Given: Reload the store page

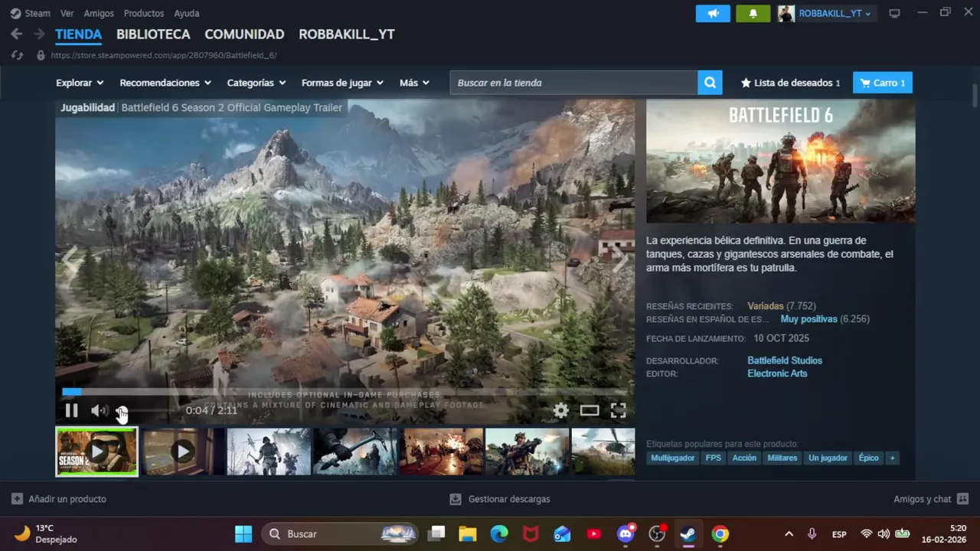Looking at the screenshot, I should coord(17,55).
